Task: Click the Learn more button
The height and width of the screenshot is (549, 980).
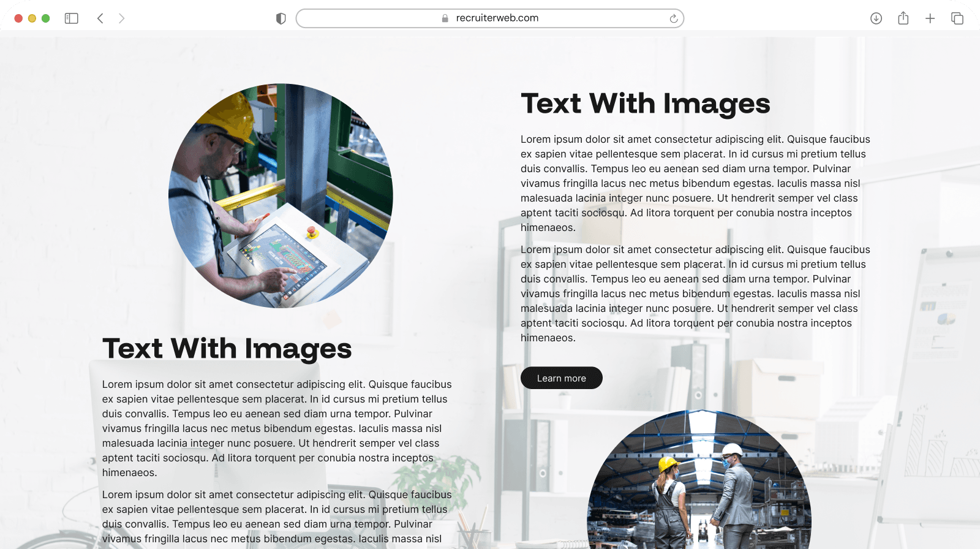Action: tap(562, 378)
